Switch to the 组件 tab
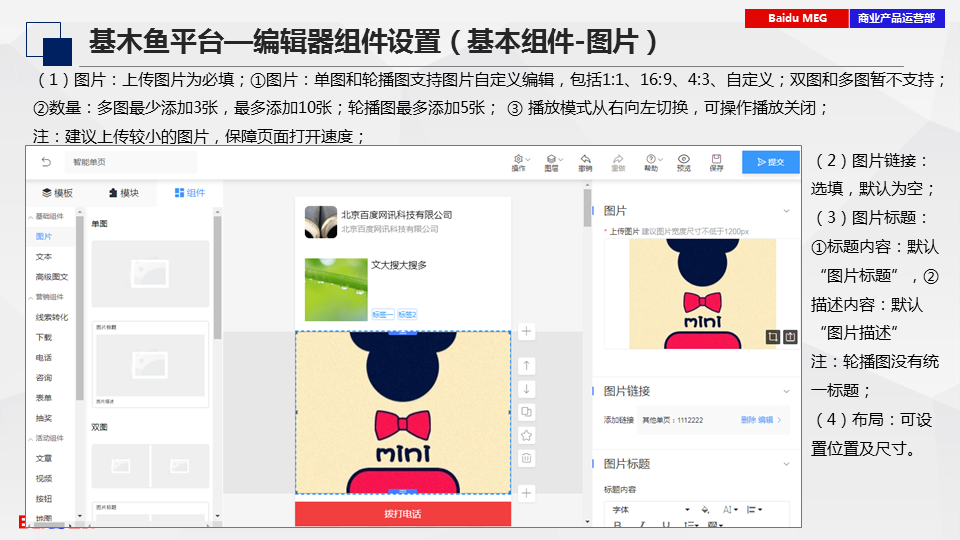Viewport: 960px width, 540px height. tap(190, 193)
